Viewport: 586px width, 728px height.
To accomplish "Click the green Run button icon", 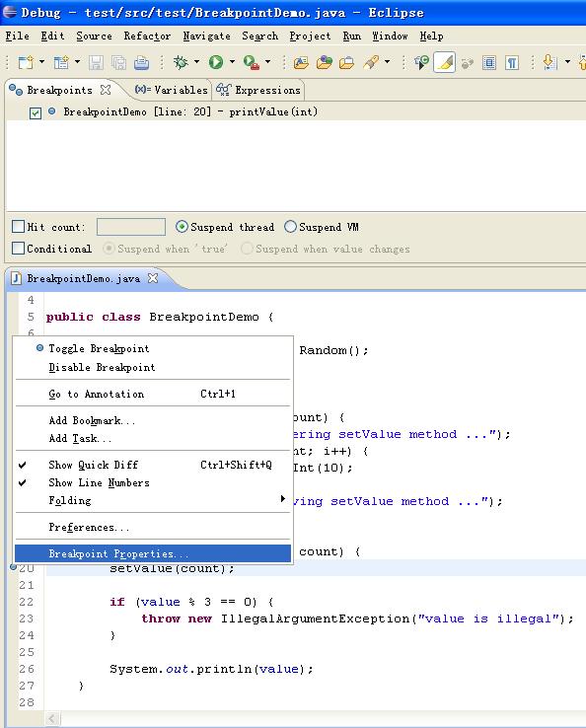I will 216,62.
